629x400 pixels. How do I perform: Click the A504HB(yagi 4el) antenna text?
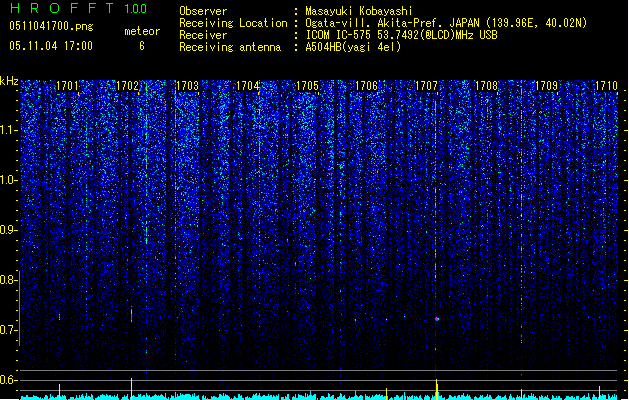[x=353, y=47]
